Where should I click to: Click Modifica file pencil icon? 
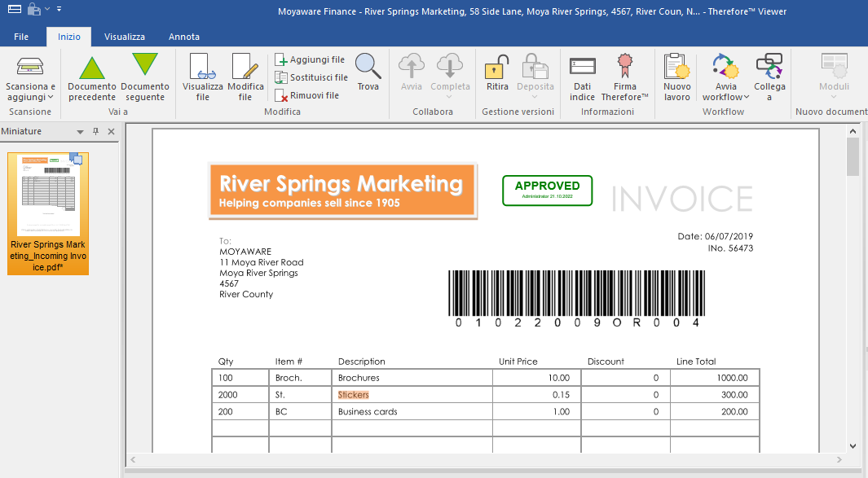245,67
